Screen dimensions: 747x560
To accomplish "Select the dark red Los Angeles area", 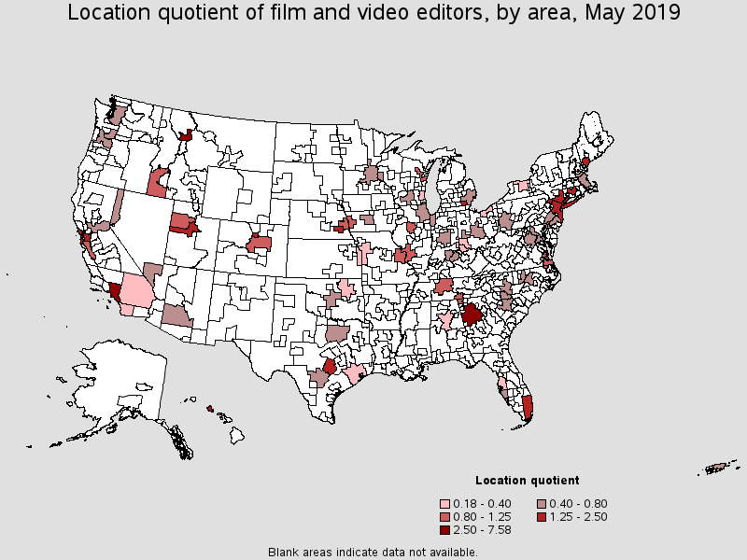I will tap(115, 290).
